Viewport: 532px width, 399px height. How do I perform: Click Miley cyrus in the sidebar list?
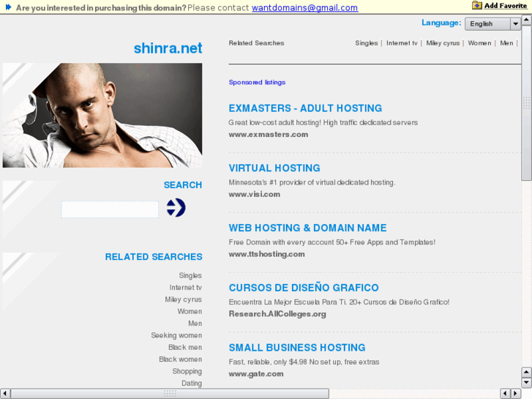(183, 299)
